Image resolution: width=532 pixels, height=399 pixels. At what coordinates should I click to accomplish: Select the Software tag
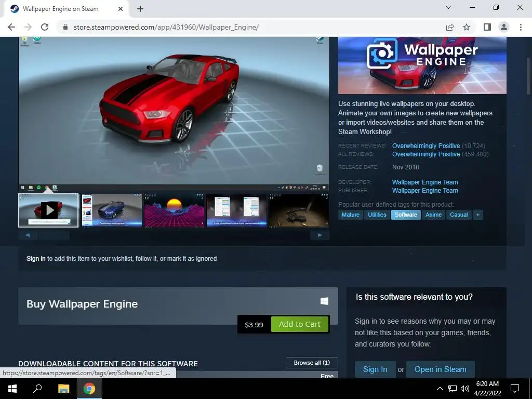(x=406, y=215)
